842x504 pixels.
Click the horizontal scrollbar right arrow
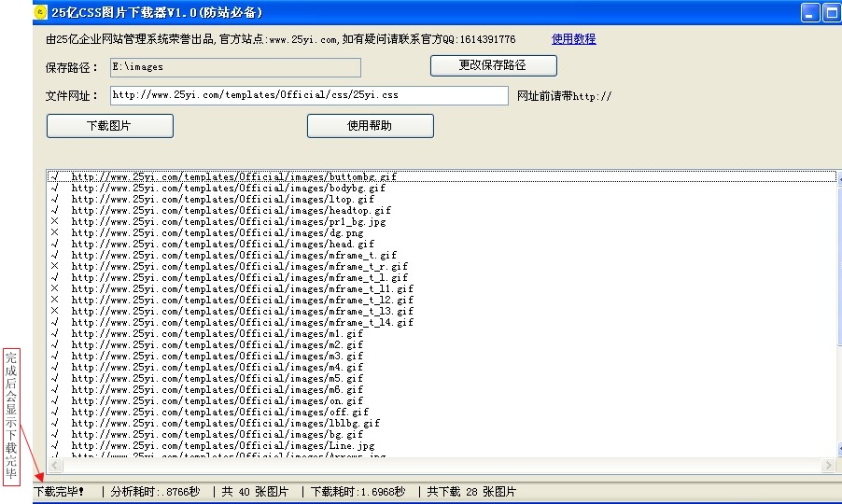(x=829, y=466)
